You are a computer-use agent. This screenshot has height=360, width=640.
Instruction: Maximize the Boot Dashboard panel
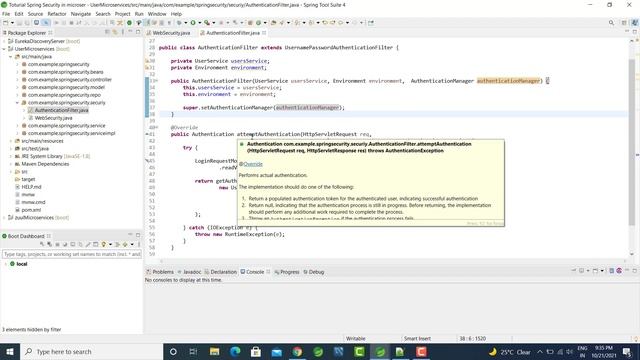(x=138, y=236)
